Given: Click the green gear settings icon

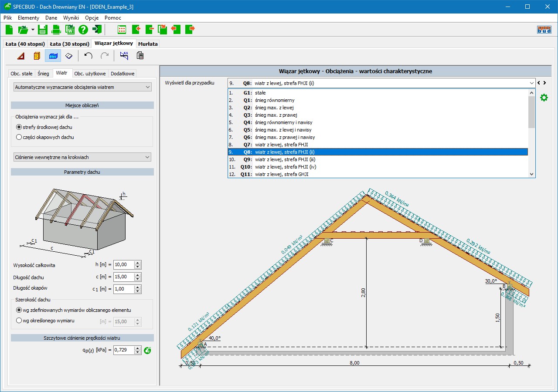Looking at the screenshot, I should click(x=544, y=98).
